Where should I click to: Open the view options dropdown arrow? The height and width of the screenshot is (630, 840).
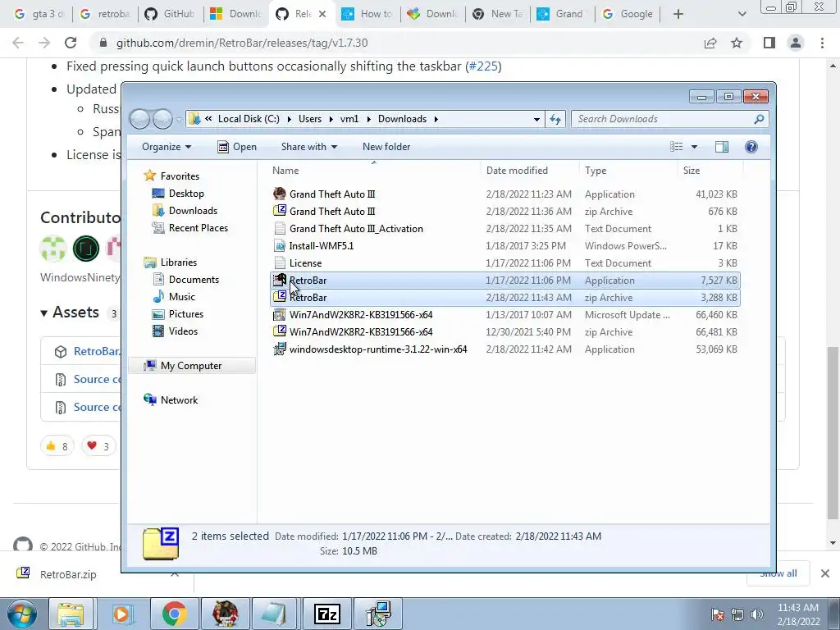tap(694, 147)
